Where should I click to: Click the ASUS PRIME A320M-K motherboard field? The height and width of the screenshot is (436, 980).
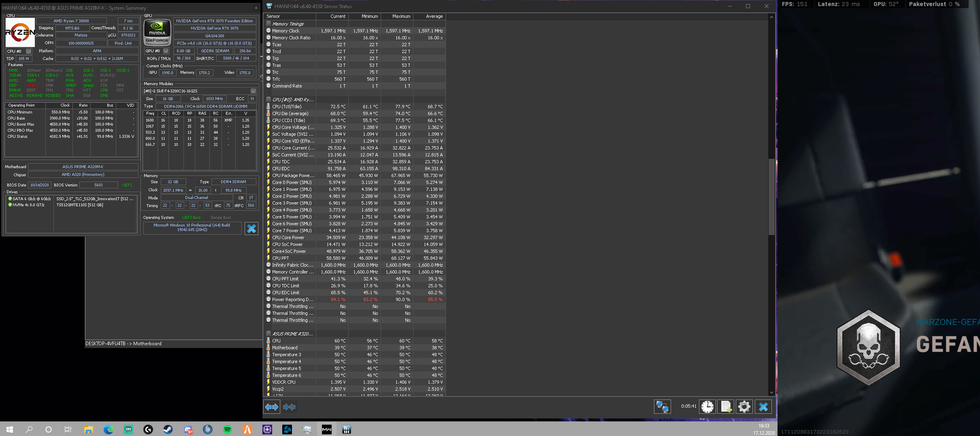(x=83, y=167)
